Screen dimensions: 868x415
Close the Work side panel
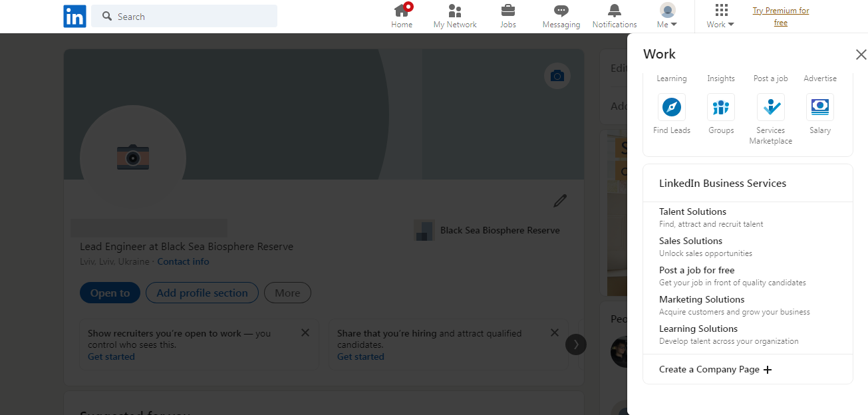861,55
